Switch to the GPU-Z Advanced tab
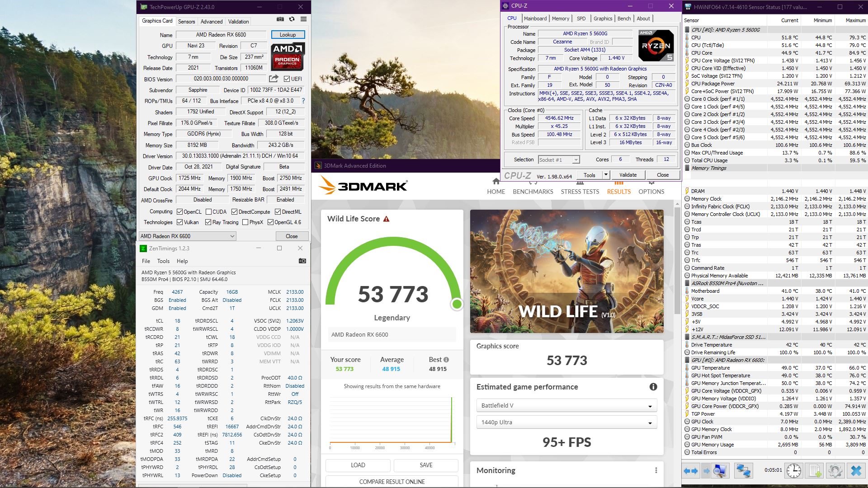868x488 pixels. [x=212, y=21]
